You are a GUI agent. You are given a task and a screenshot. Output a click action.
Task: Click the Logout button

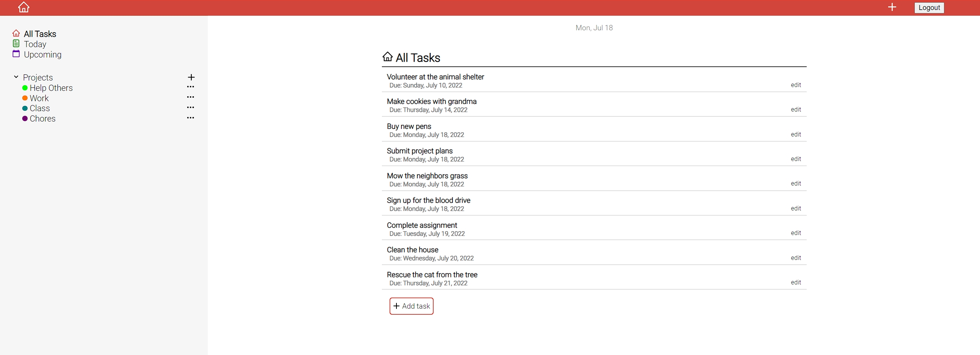(x=929, y=7)
